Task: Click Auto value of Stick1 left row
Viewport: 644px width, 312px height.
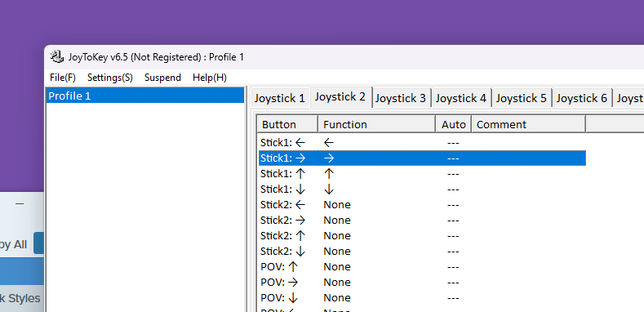Action: click(453, 143)
